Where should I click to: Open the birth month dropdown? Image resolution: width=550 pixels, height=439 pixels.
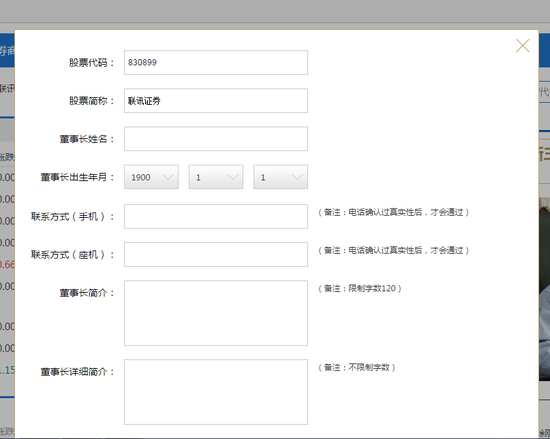(x=216, y=177)
